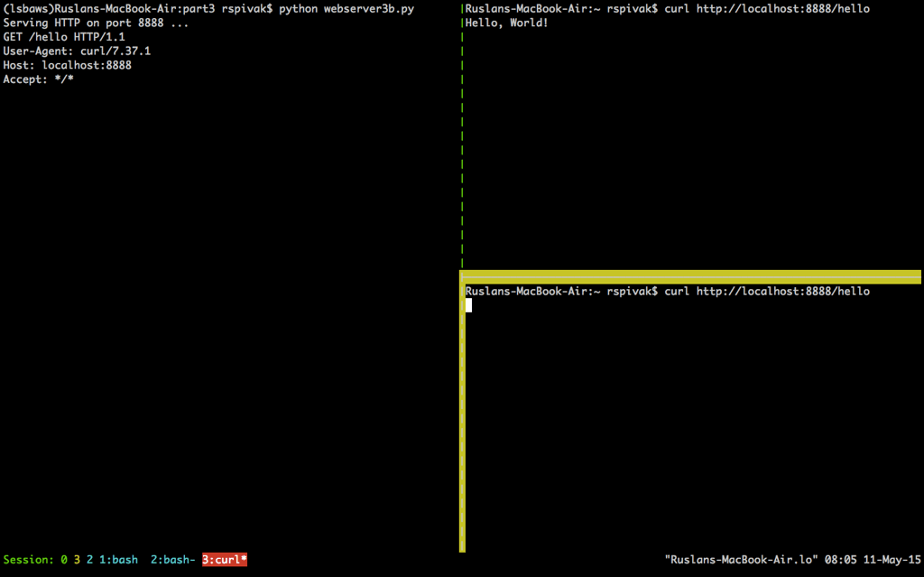
Task: Click the yellow horizontal pane divider
Action: (690, 276)
